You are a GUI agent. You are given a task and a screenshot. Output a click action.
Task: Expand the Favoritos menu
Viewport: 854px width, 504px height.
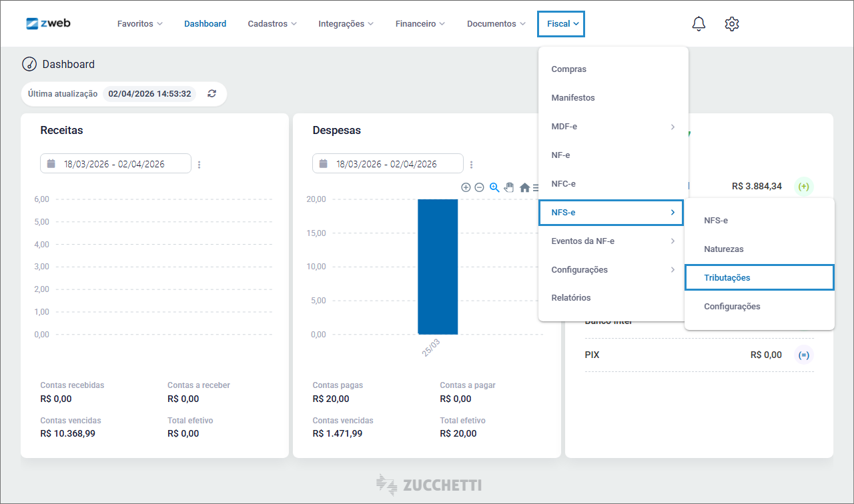coord(139,24)
